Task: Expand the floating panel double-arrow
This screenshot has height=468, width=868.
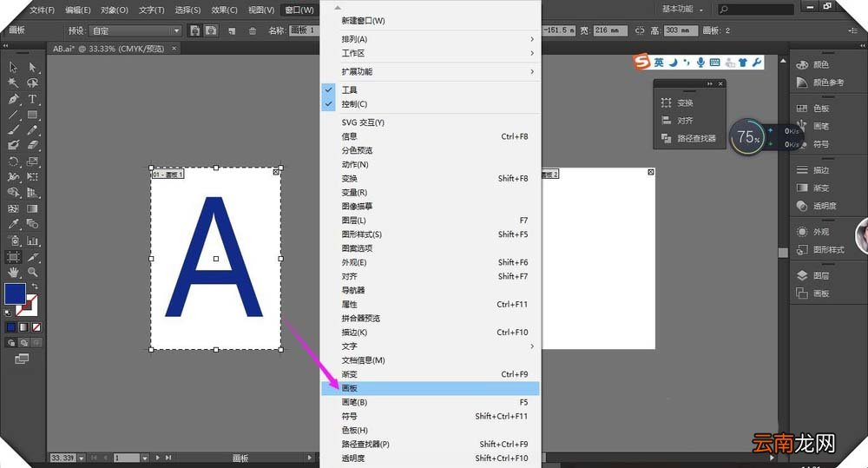Action: (x=710, y=83)
